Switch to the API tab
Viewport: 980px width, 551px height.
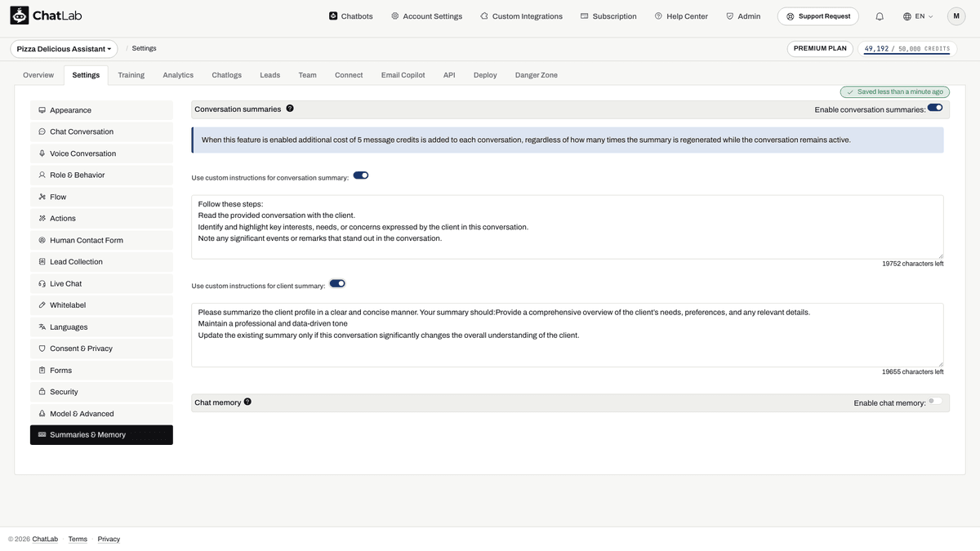pos(449,75)
